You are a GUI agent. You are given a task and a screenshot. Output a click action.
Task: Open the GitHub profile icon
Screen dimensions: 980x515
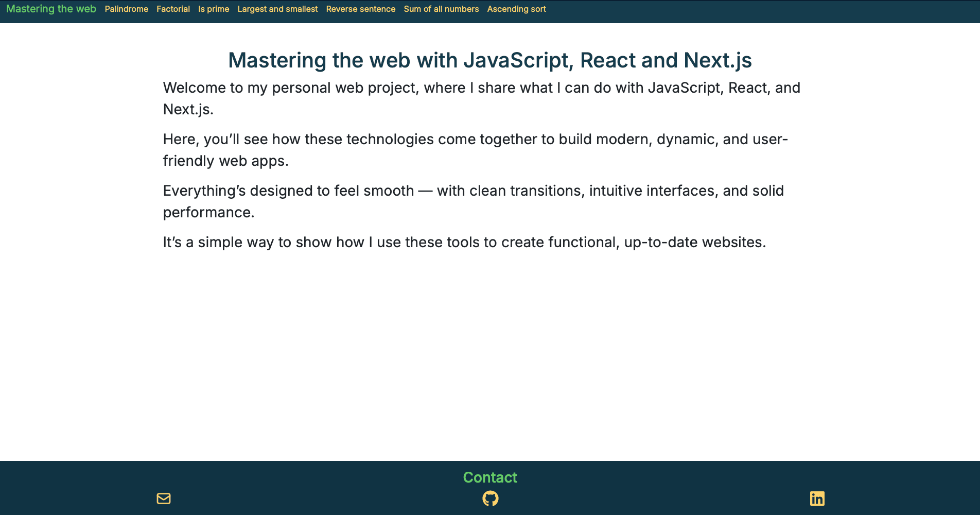point(491,499)
